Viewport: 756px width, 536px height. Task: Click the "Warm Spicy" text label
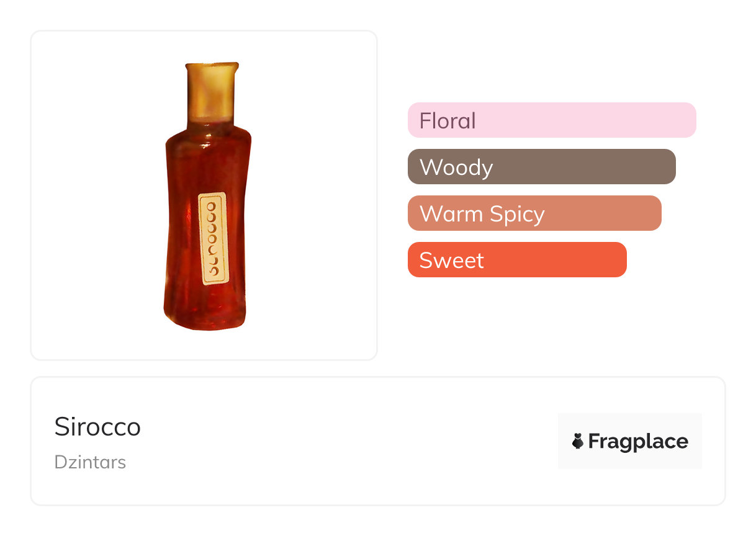(482, 214)
